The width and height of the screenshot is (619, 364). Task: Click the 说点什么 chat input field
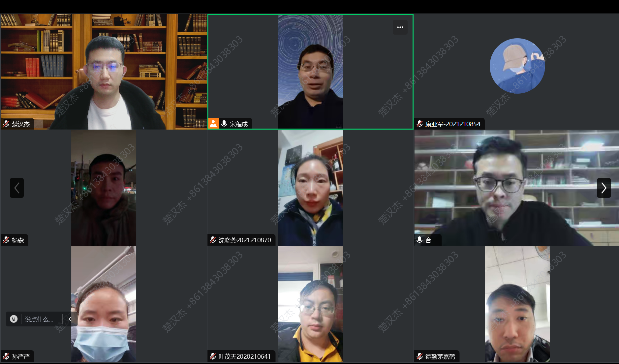[x=40, y=319]
